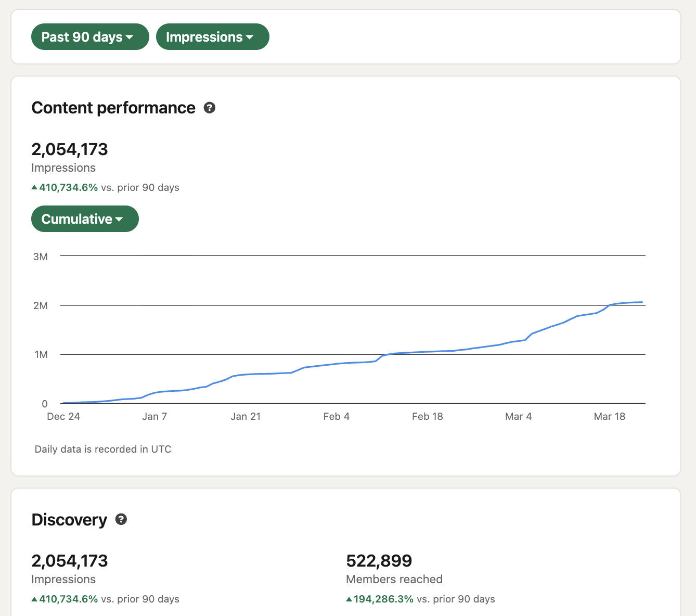
Task: Click the Mar 18 axis label
Action: pyautogui.click(x=609, y=416)
